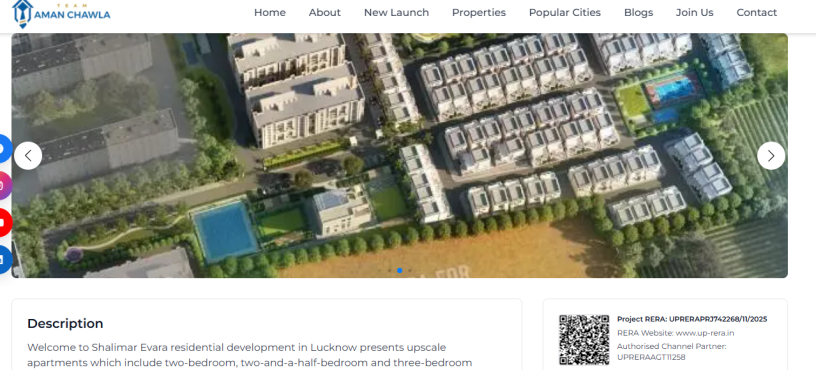Open the Join Us page
The width and height of the screenshot is (816, 370).
(695, 12)
